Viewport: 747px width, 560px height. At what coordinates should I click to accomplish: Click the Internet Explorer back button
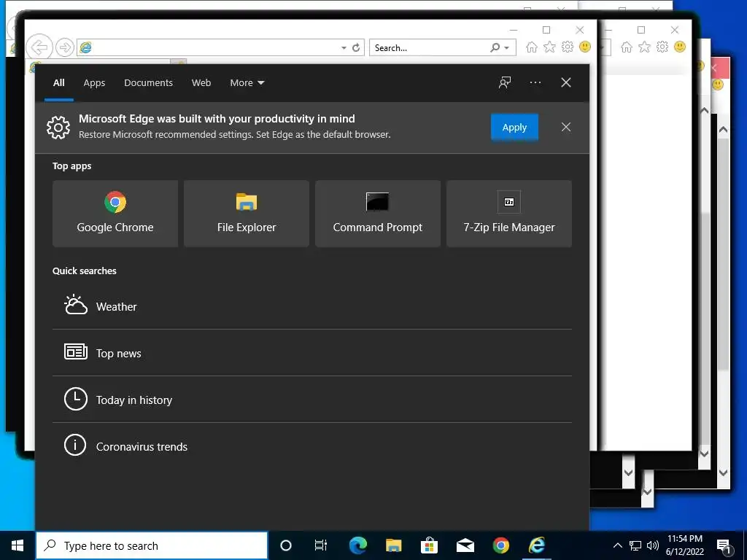[39, 47]
